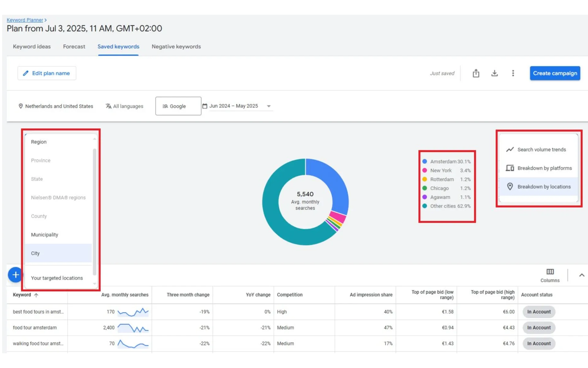Image resolution: width=588 pixels, height=368 pixels.
Task: Open the three-dot more options menu
Action: [x=513, y=73]
